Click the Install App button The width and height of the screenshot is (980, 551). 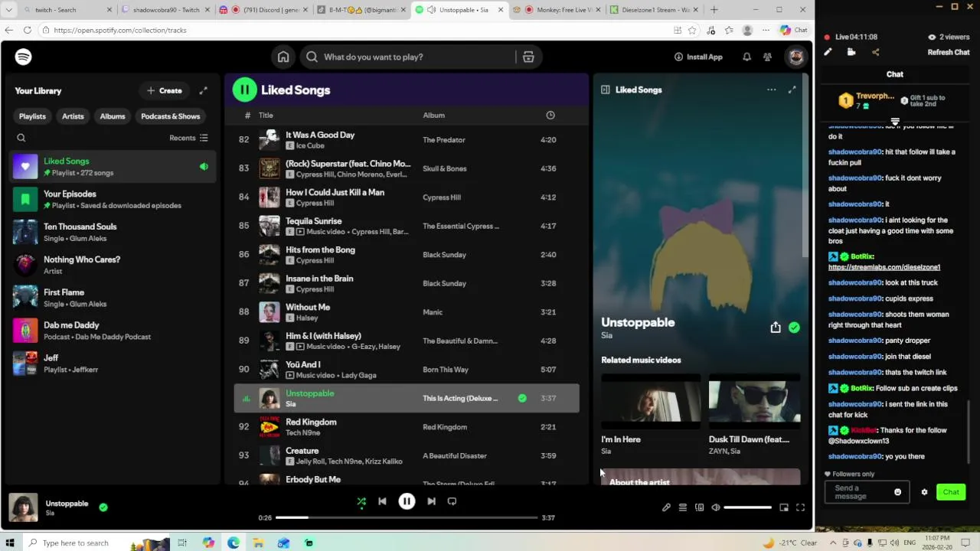[698, 57]
